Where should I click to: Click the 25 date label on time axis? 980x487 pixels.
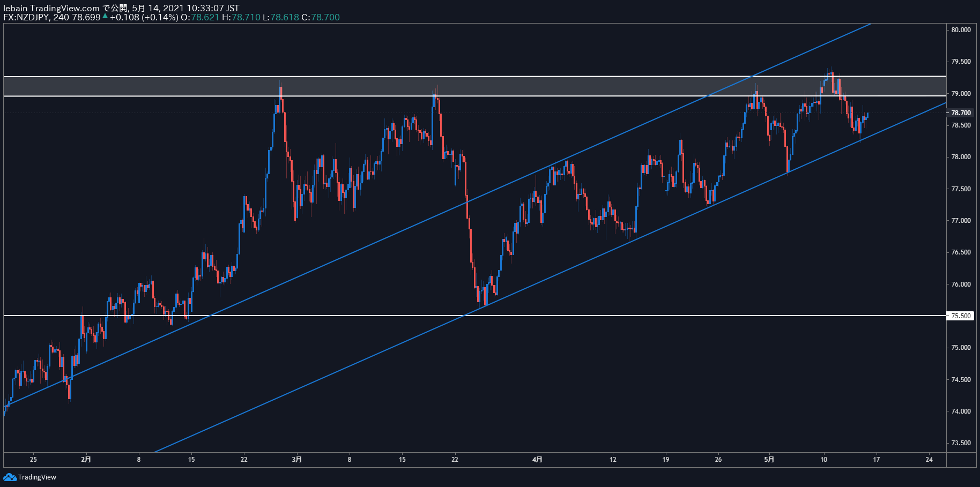click(33, 459)
